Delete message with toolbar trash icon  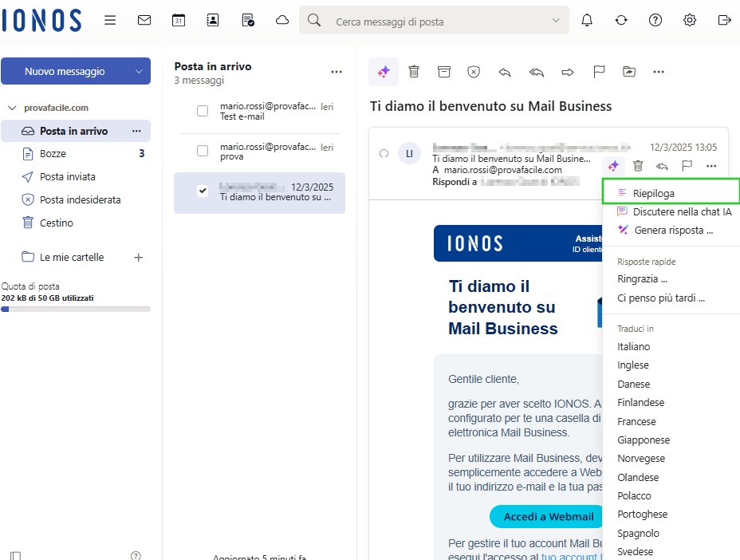pyautogui.click(x=414, y=72)
